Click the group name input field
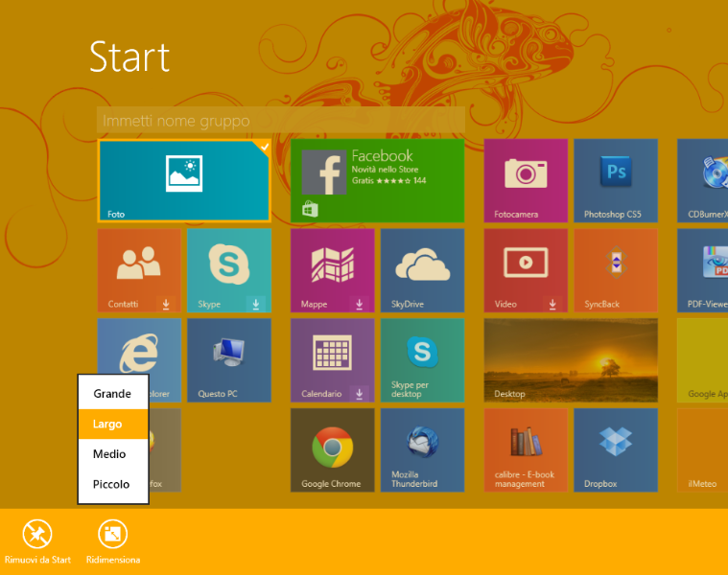The image size is (728, 575). (280, 121)
